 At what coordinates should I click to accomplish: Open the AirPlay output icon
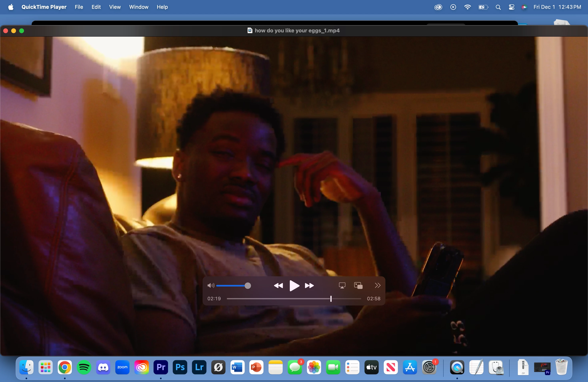pos(342,286)
